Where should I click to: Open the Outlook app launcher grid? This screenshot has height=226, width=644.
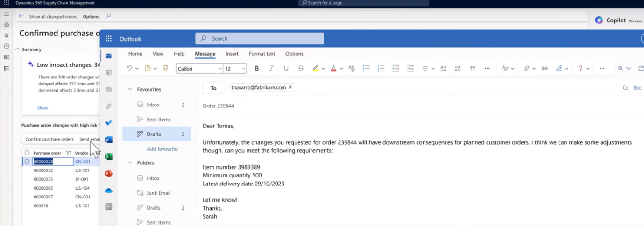(108, 39)
